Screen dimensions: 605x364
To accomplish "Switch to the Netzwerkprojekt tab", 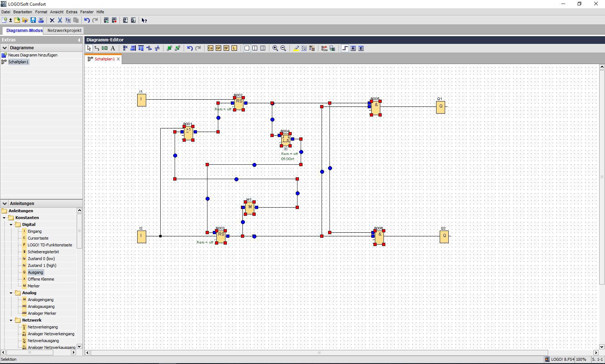I will click(64, 31).
